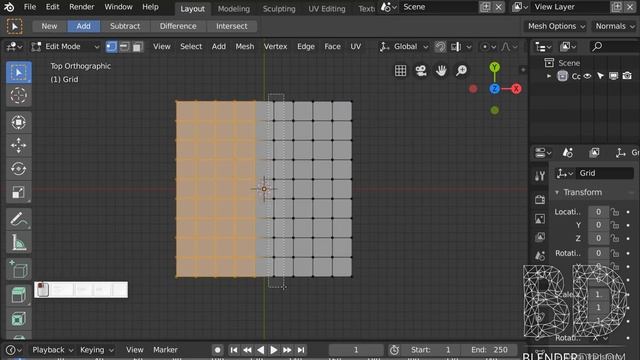
Task: Select the Select Box tool
Action: point(18,72)
